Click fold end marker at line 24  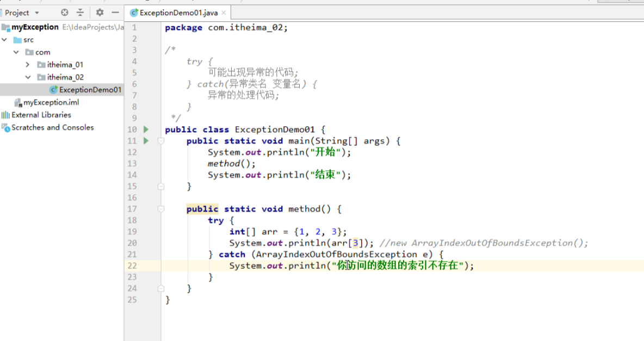161,288
